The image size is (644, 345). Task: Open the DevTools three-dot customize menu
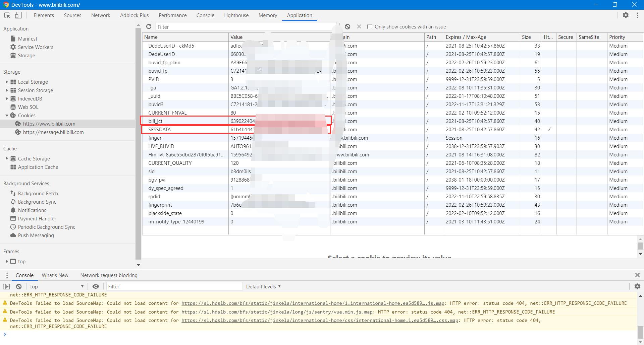tap(637, 15)
